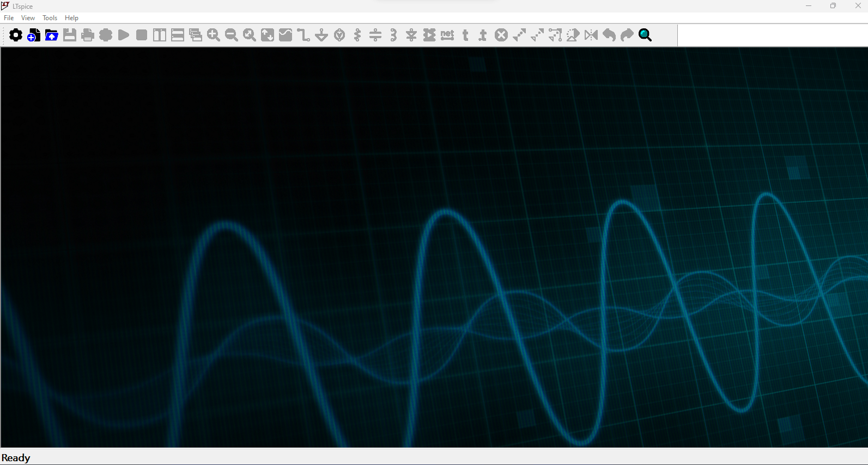
Task: Open the View menu
Action: [28, 18]
